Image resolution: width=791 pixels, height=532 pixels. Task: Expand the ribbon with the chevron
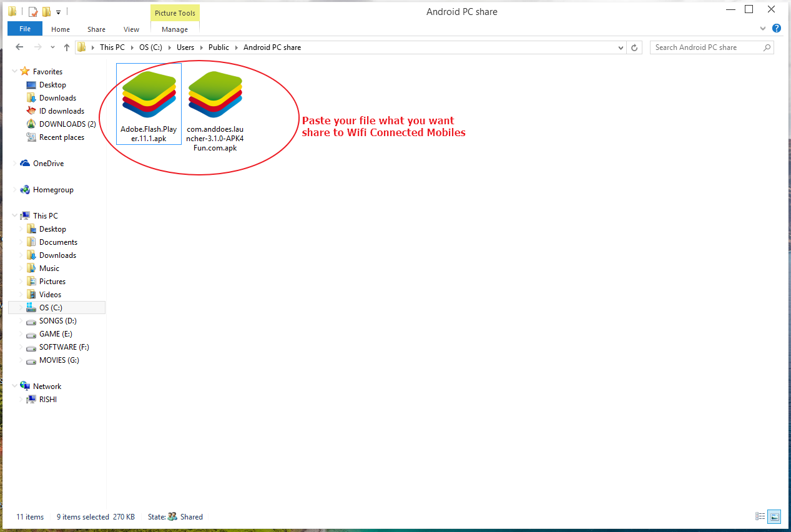(x=763, y=29)
